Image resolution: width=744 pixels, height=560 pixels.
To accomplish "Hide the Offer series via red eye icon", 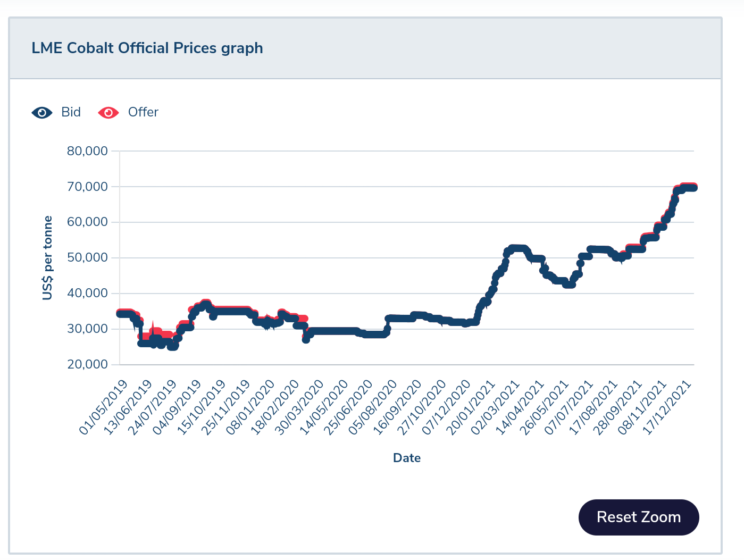I will [108, 113].
